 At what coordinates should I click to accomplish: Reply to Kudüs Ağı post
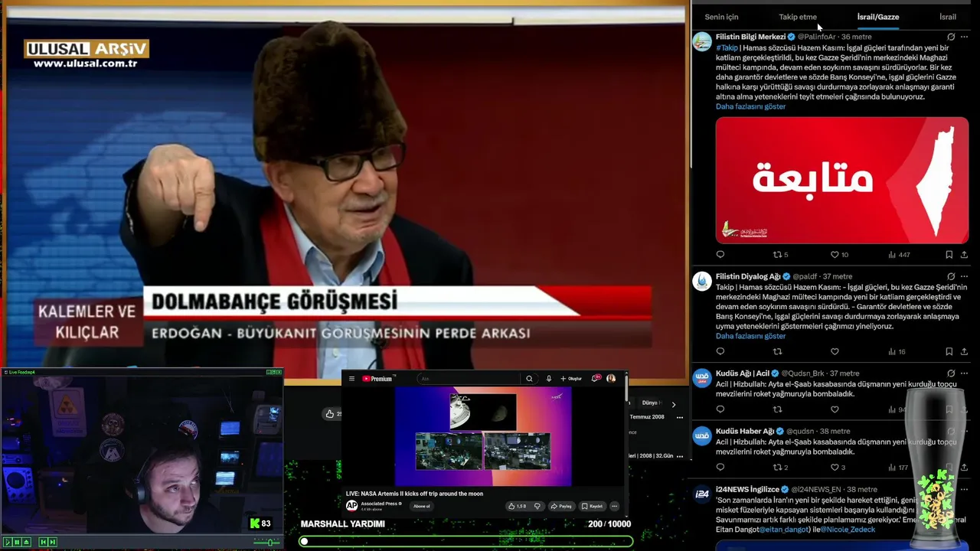(x=720, y=409)
